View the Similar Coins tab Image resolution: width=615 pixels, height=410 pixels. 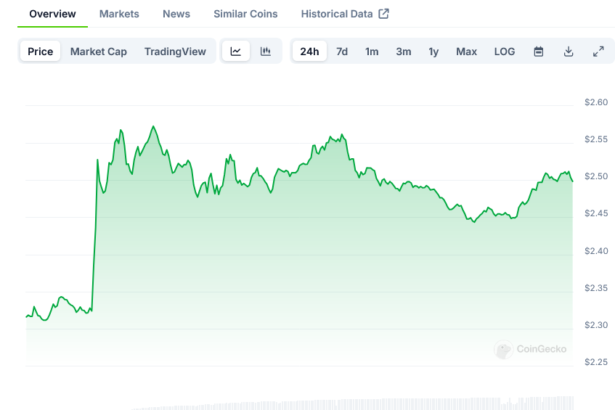click(246, 14)
